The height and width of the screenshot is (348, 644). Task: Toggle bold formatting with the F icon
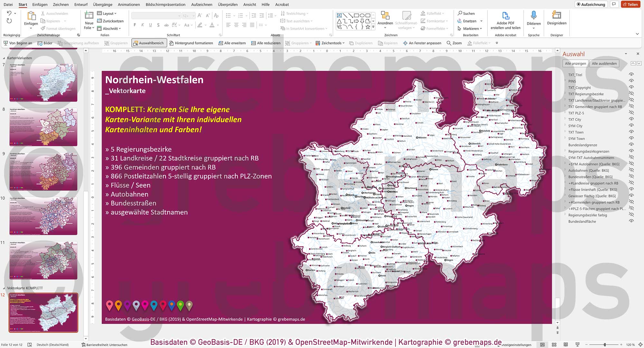(135, 25)
